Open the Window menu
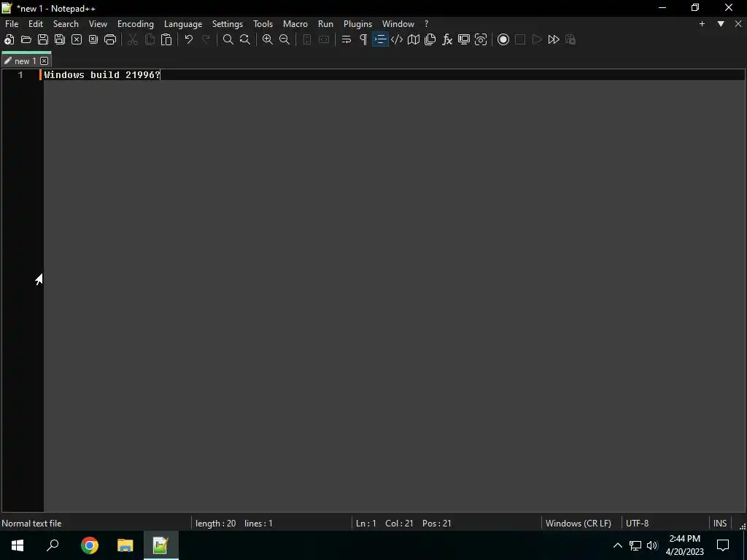The height and width of the screenshot is (560, 747). 398,24
